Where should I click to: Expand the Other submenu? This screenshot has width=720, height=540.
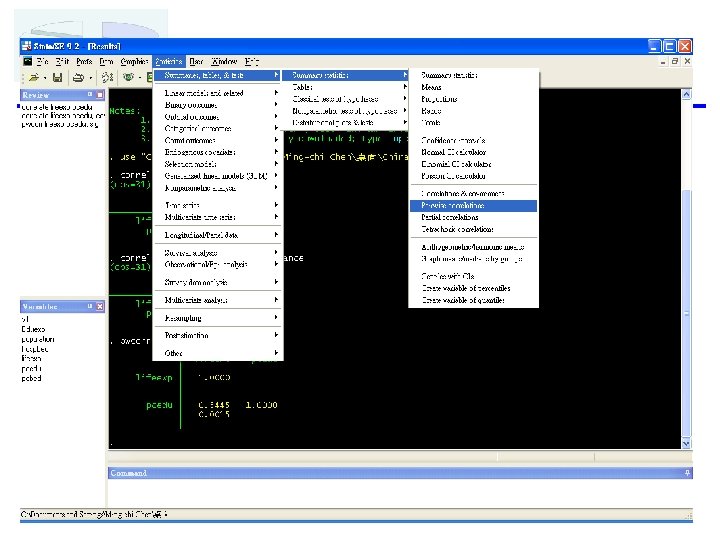click(x=218, y=353)
